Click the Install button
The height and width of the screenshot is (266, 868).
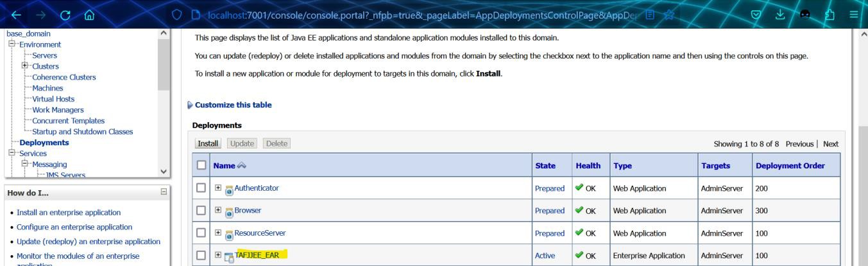point(207,144)
